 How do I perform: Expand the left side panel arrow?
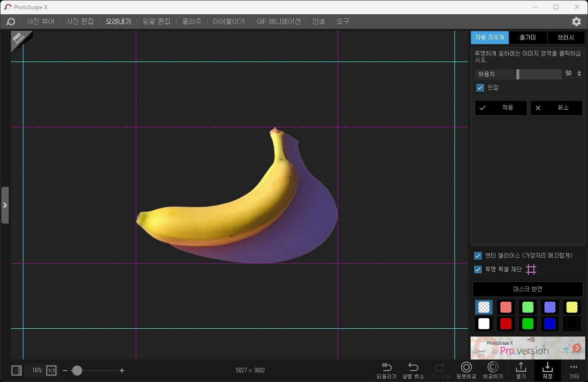(x=5, y=205)
